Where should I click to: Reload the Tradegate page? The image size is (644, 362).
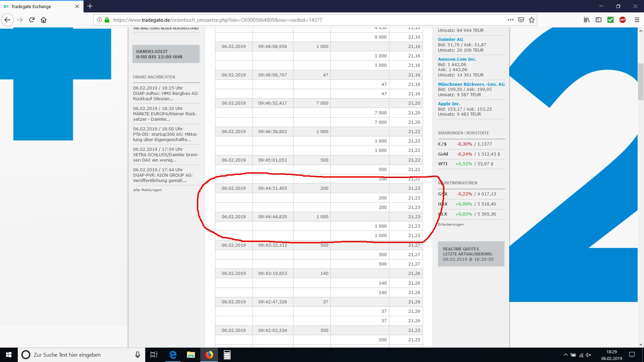tap(32, 20)
